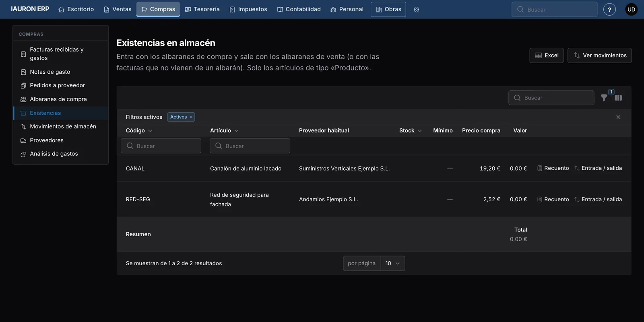The width and height of the screenshot is (644, 322).
Task: Click Entrada / salida for CANAL row
Action: (x=598, y=168)
